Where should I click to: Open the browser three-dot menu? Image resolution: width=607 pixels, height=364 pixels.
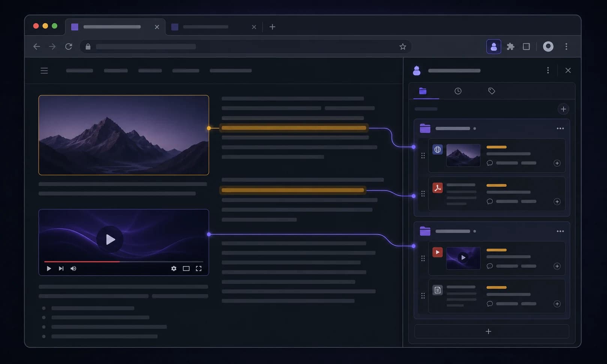click(566, 46)
